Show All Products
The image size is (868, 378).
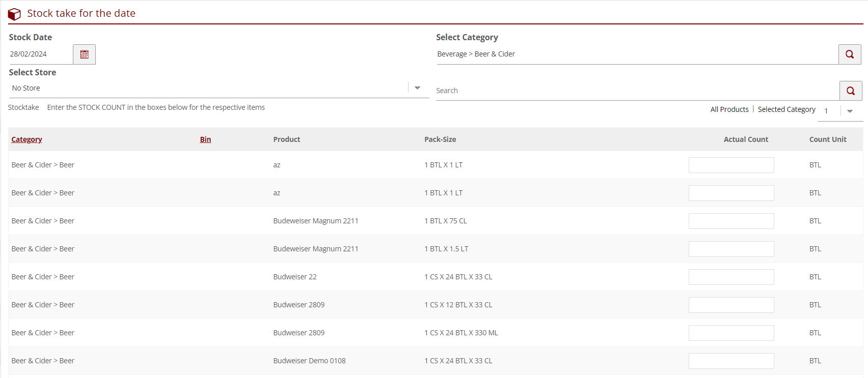tap(729, 109)
